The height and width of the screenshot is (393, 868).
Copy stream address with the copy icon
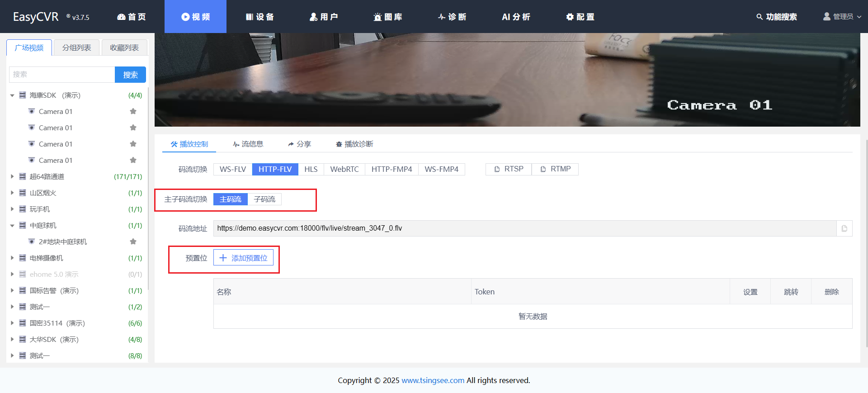click(x=844, y=228)
